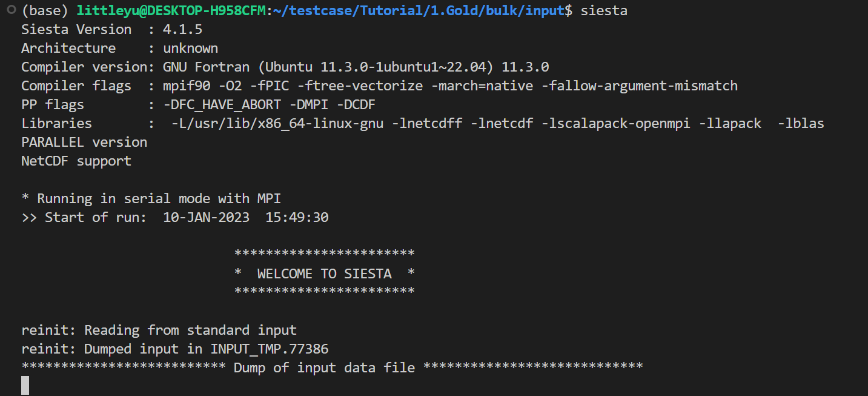868x396 pixels.
Task: Click the username littleyu@DESKTOP-H958CFM in the prompt
Action: coord(171,11)
